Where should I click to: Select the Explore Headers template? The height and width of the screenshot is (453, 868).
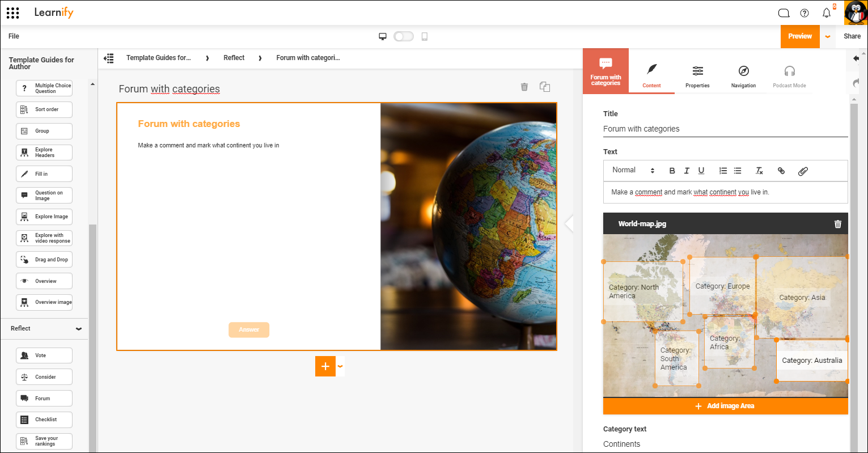44,153
